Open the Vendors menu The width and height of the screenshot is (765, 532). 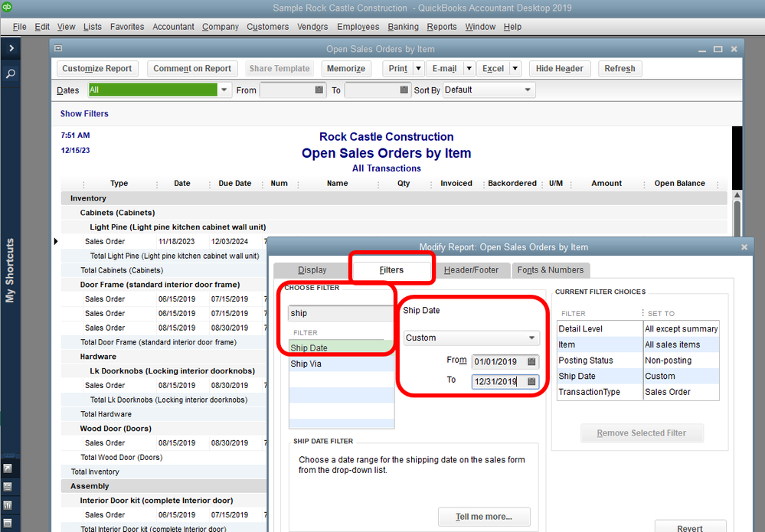point(312,27)
